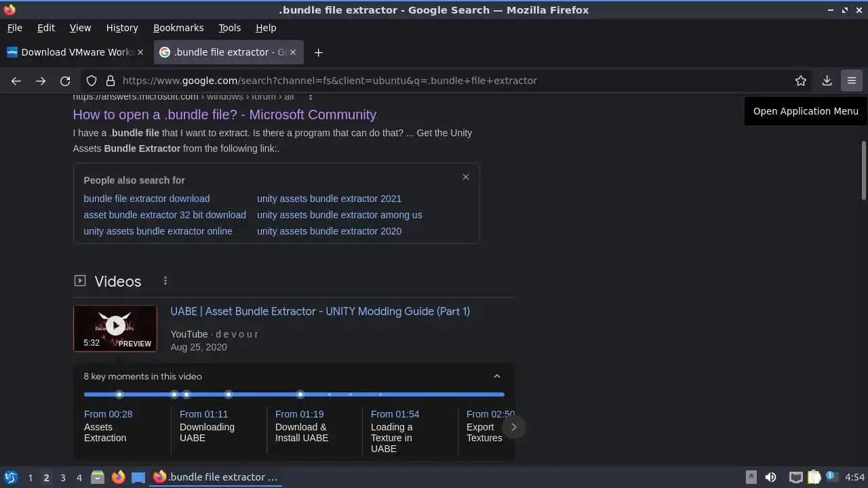This screenshot has height=488, width=868.
Task: Show next key moments with right arrow
Action: (x=513, y=427)
